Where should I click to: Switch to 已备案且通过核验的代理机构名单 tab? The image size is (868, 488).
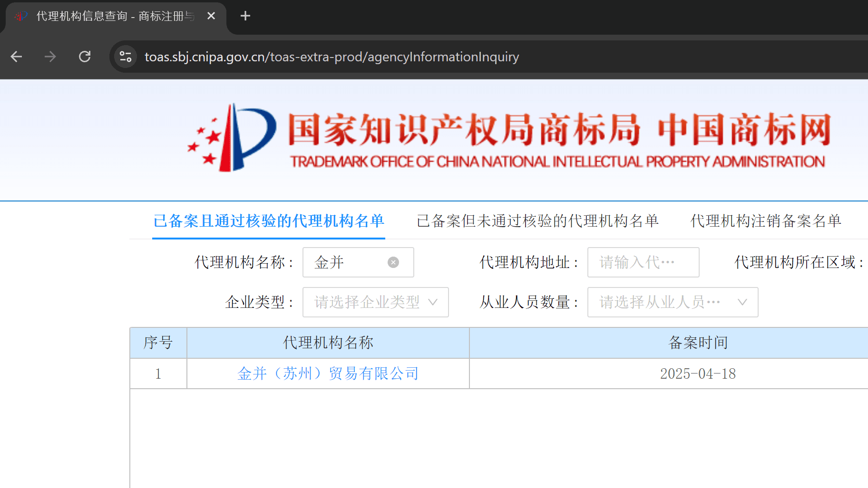pos(269,221)
